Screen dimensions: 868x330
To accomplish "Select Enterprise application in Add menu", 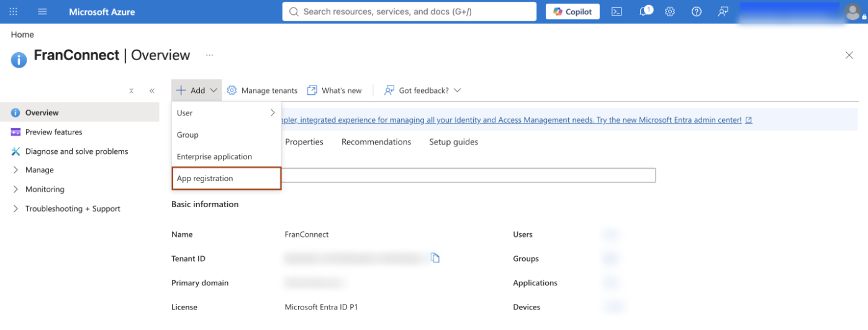I will click(x=227, y=156).
